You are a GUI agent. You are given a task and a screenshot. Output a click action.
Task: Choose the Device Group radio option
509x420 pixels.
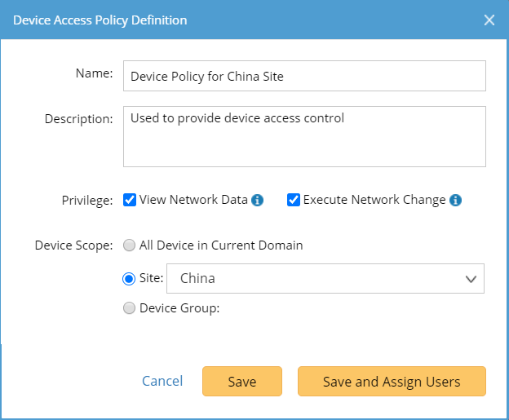129,308
